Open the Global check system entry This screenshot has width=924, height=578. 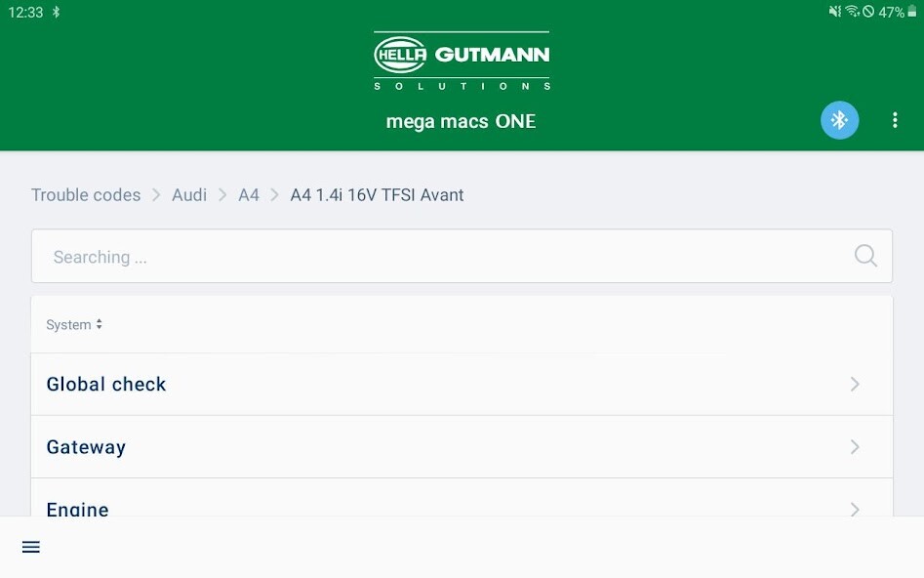pos(462,384)
